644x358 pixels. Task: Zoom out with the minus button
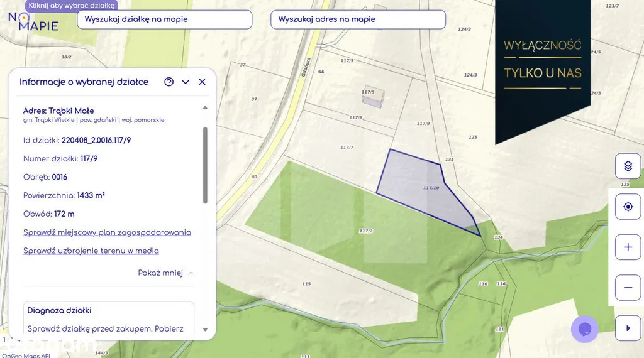point(628,288)
